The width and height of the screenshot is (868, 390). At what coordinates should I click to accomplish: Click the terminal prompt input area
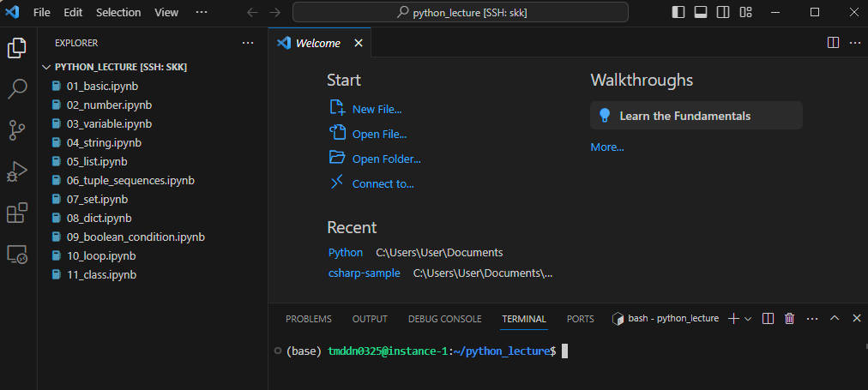(564, 351)
